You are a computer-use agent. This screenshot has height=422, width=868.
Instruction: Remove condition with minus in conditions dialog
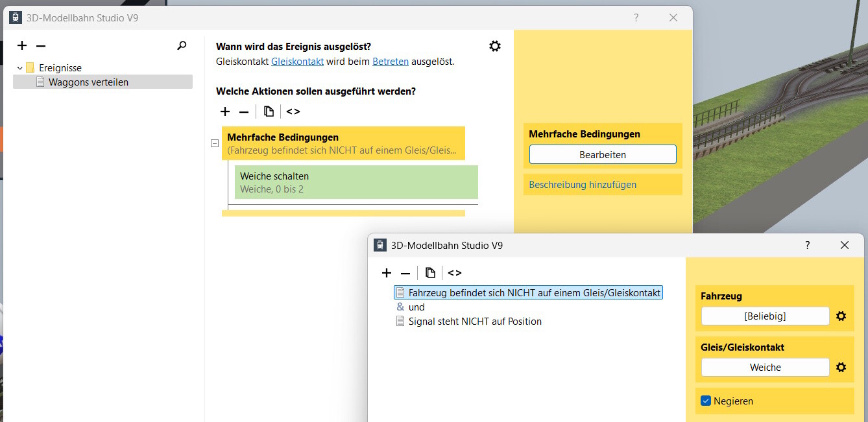point(405,273)
